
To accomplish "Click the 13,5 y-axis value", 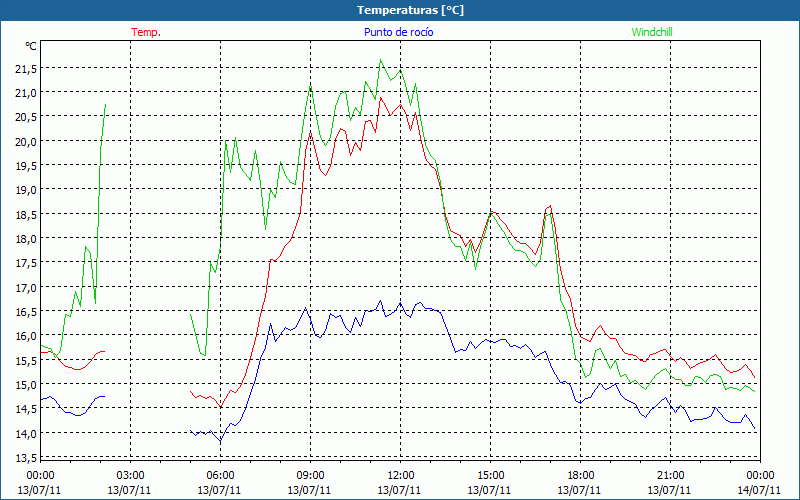I will (x=26, y=458).
